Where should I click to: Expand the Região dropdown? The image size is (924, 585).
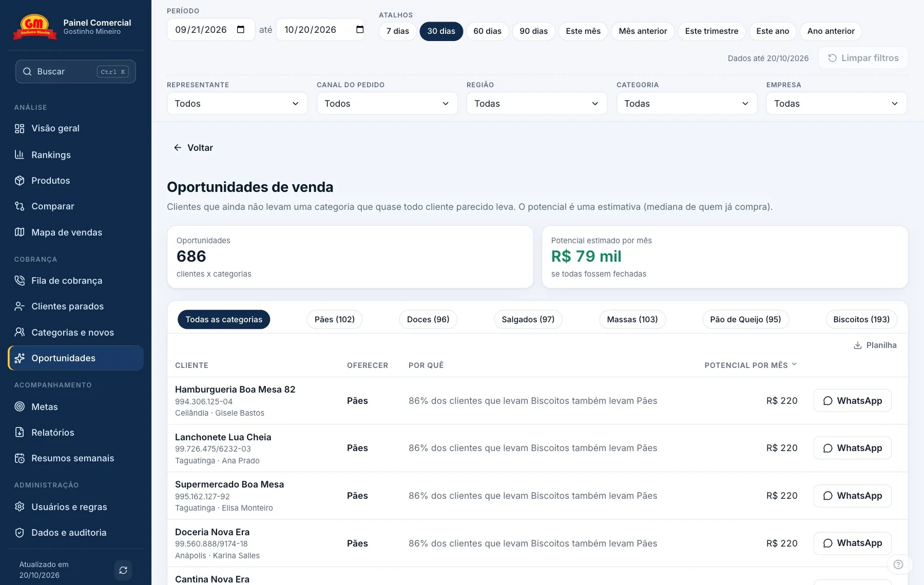[537, 104]
